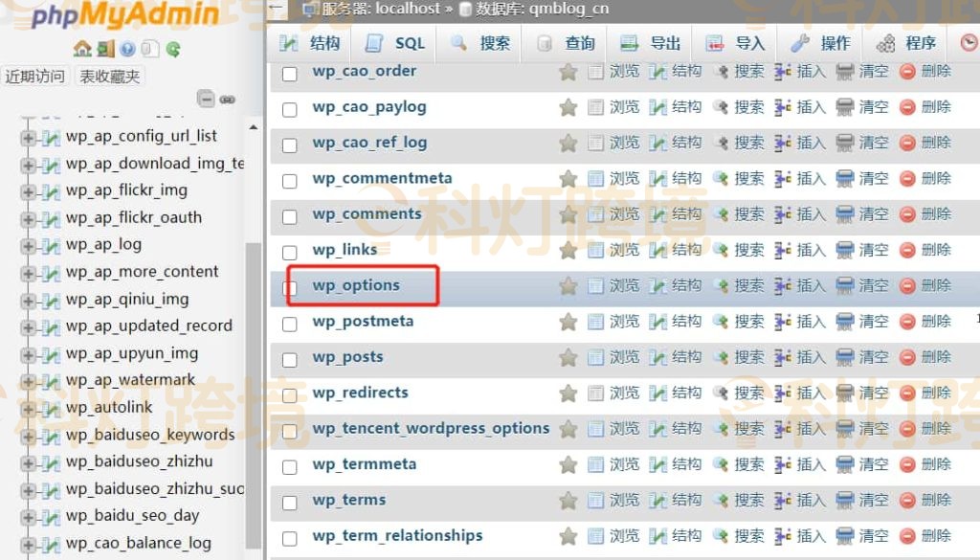Click structure icon in wp_tencent_wordpress_options row
The width and height of the screenshot is (980, 560).
pyautogui.click(x=657, y=430)
